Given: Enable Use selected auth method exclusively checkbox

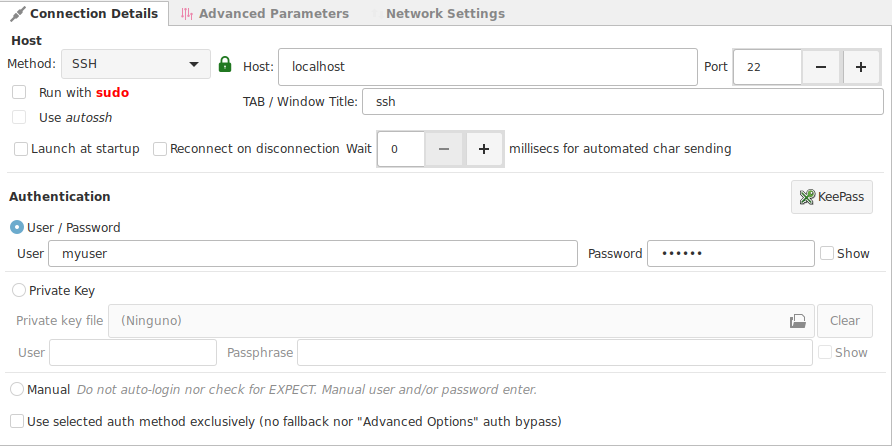Looking at the screenshot, I should click(x=17, y=422).
